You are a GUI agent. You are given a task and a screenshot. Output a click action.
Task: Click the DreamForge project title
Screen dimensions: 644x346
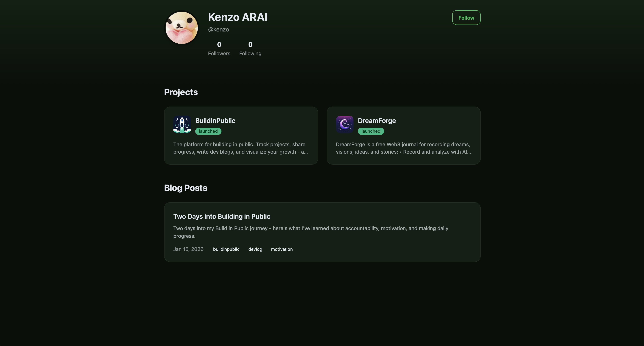pos(377,121)
